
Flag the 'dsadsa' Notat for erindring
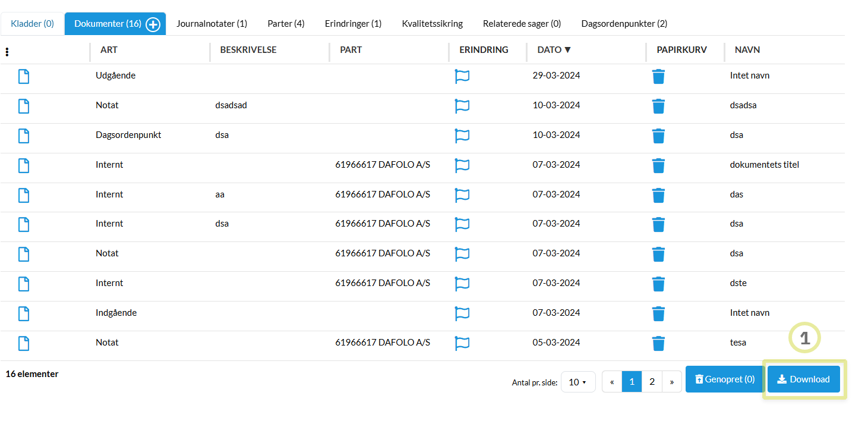(462, 106)
